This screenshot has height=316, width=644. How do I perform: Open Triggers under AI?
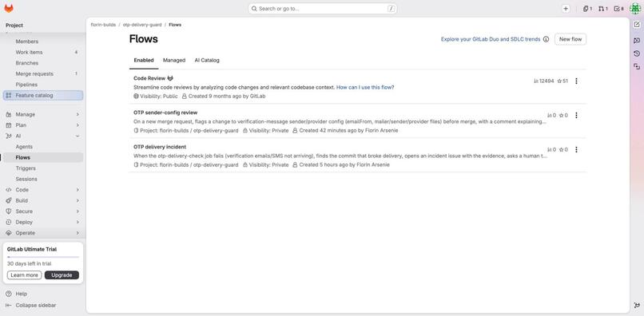pyautogui.click(x=43, y=168)
